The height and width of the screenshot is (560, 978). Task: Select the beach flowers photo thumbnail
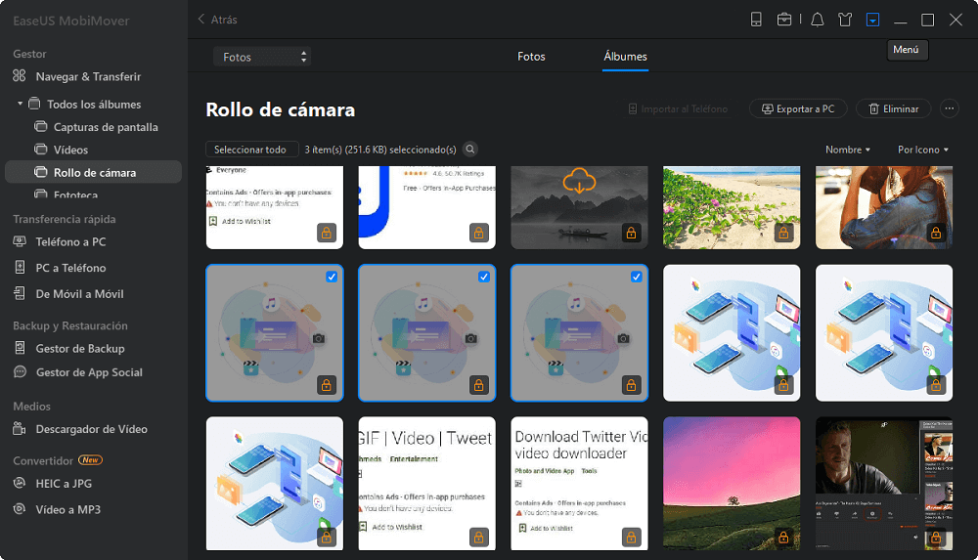click(x=731, y=207)
